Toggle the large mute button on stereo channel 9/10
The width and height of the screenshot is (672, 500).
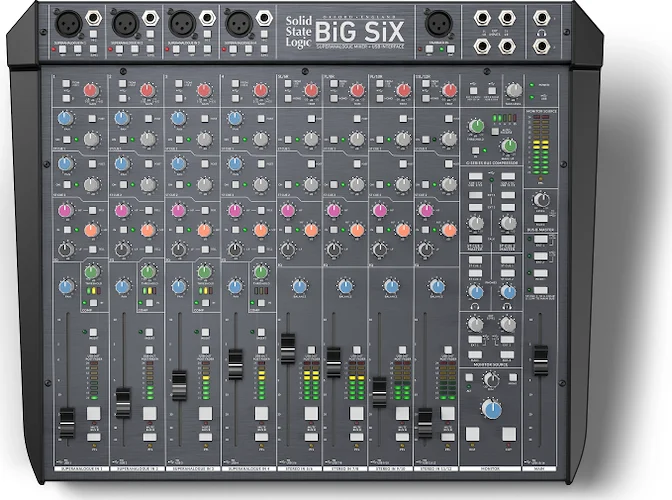point(402,413)
